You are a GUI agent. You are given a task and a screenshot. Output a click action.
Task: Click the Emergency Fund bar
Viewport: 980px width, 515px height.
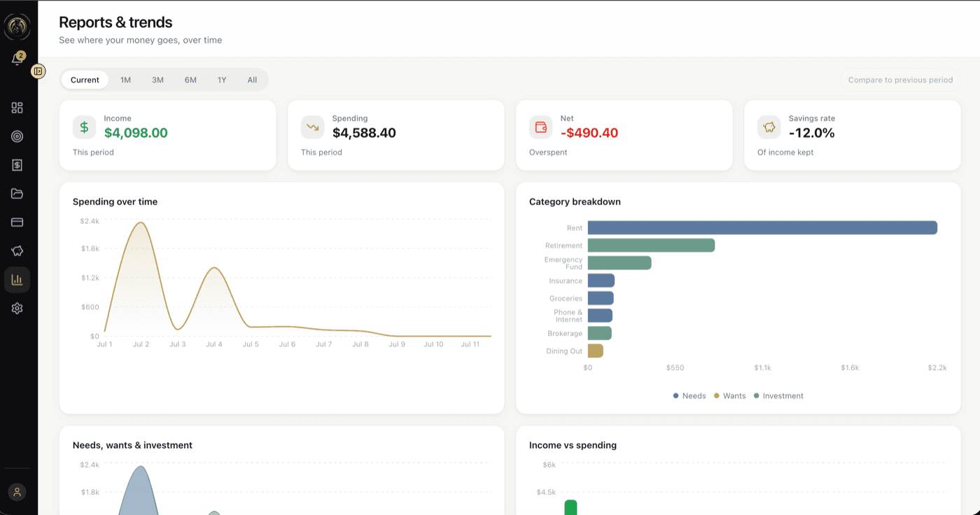(619, 263)
